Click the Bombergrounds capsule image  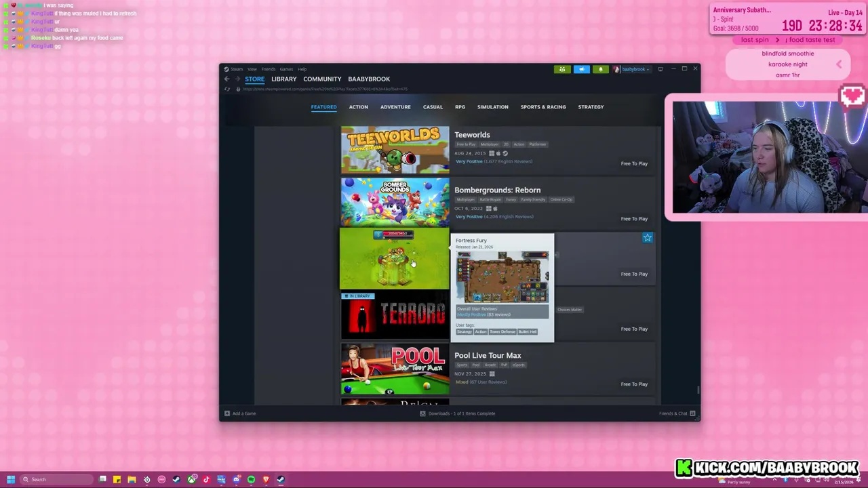395,201
